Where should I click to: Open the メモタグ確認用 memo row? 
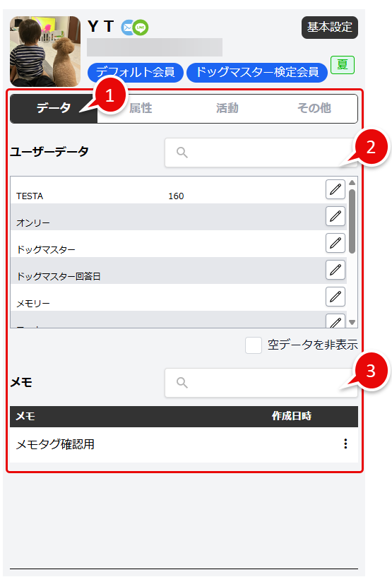click(x=184, y=444)
